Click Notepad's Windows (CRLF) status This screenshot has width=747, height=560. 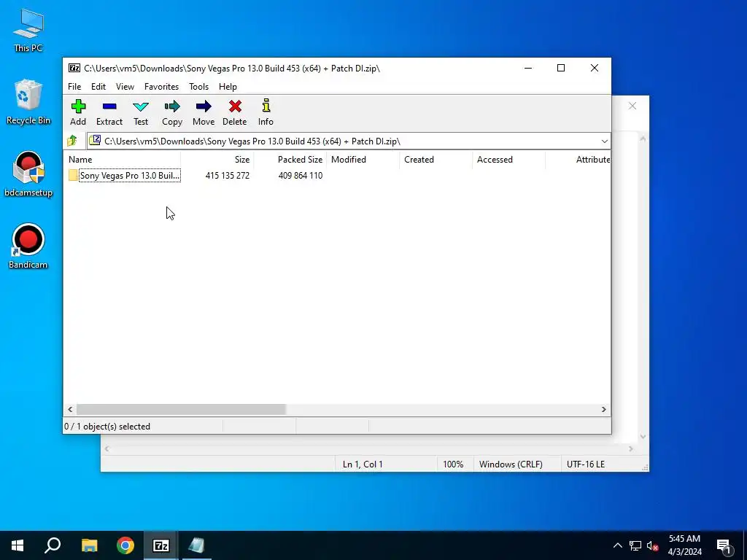[x=511, y=464]
